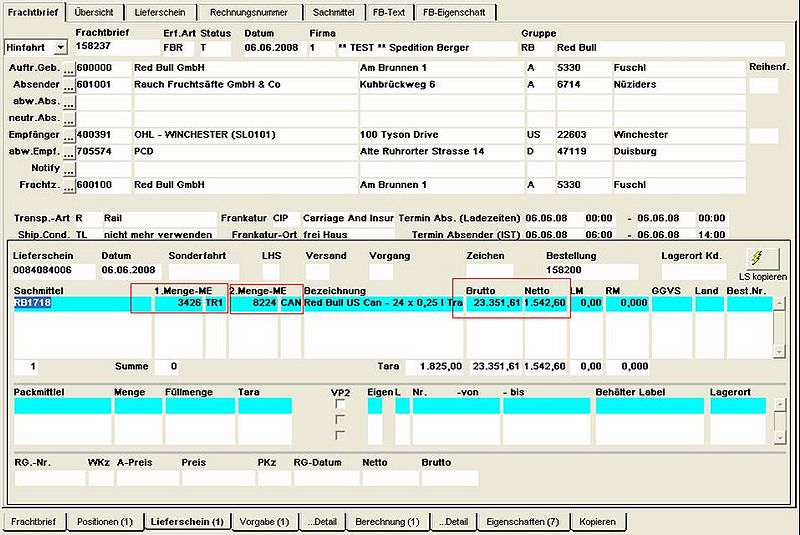The width and height of the screenshot is (800, 535).
Task: Open the Rechnungsnummer tab
Action: pos(248,12)
